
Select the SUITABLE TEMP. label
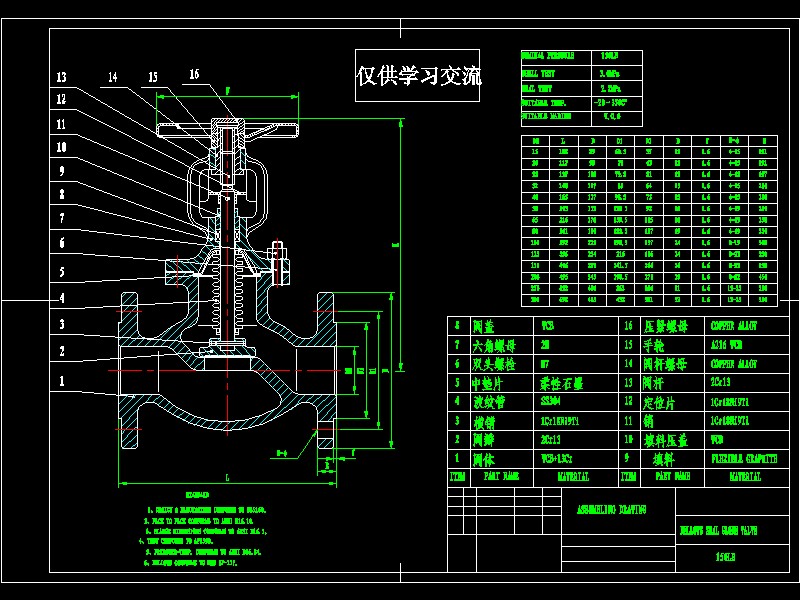(x=543, y=103)
